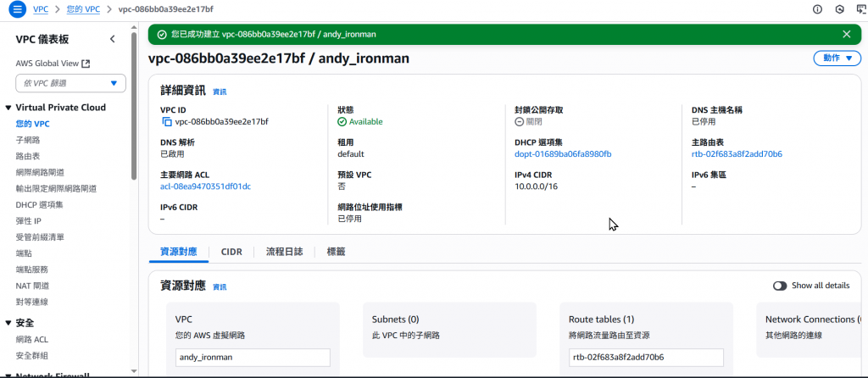The image size is (868, 378).
Task: Open main route table rtb-02f683a8f2add70b6 link
Action: (737, 154)
